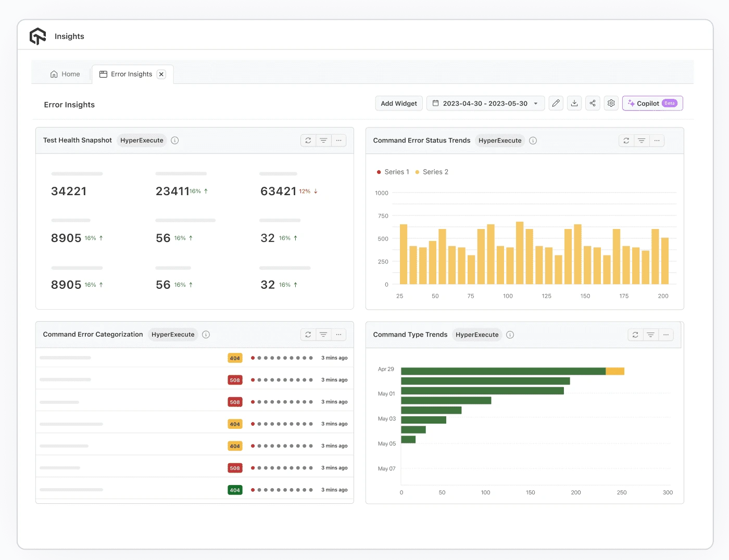
Task: Open the Copilot Beta button
Action: coord(652,103)
